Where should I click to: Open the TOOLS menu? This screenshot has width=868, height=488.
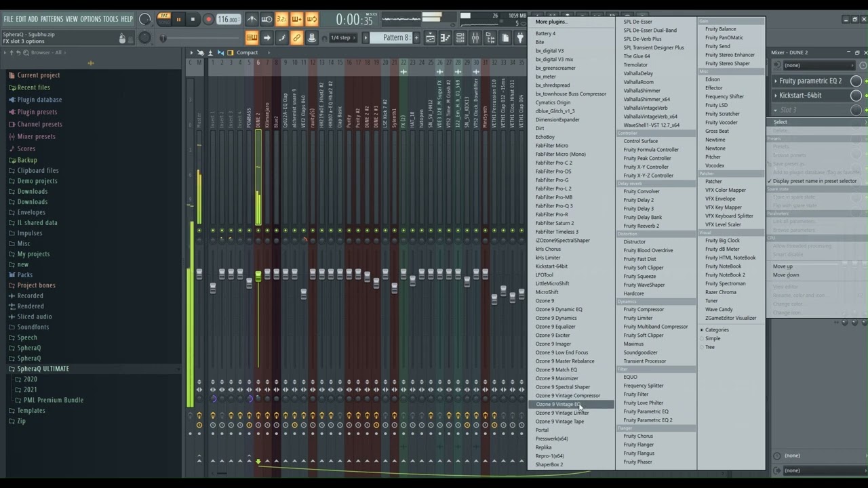[x=111, y=19]
